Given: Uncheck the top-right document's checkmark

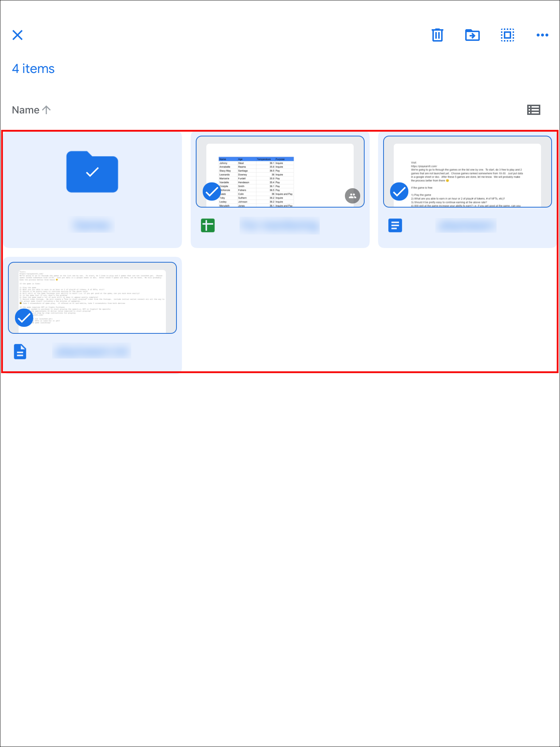Looking at the screenshot, I should [399, 191].
